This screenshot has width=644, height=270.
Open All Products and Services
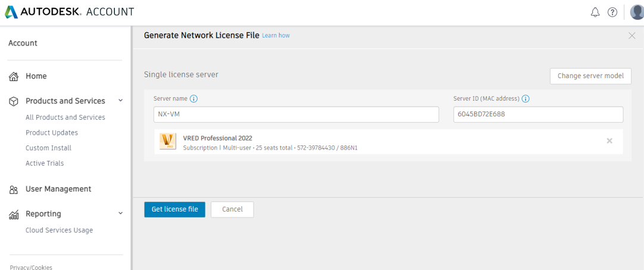click(65, 117)
